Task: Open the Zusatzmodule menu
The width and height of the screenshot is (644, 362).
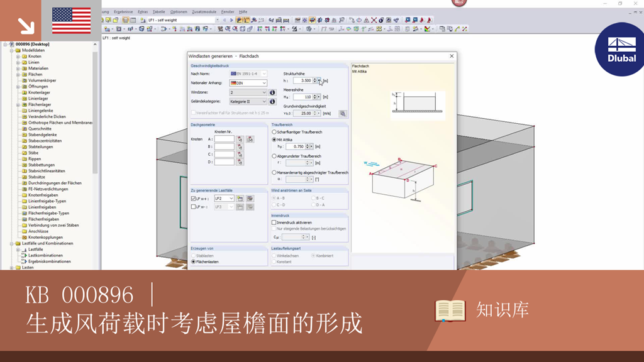Action: [x=204, y=12]
